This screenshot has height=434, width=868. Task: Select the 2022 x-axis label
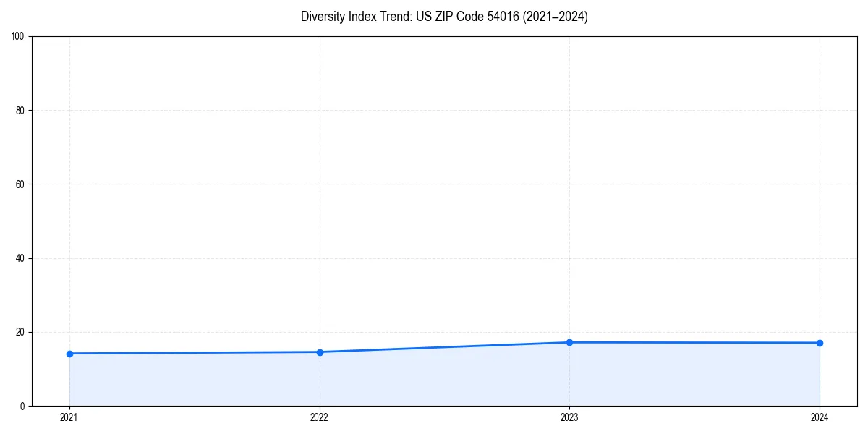pyautogui.click(x=320, y=417)
